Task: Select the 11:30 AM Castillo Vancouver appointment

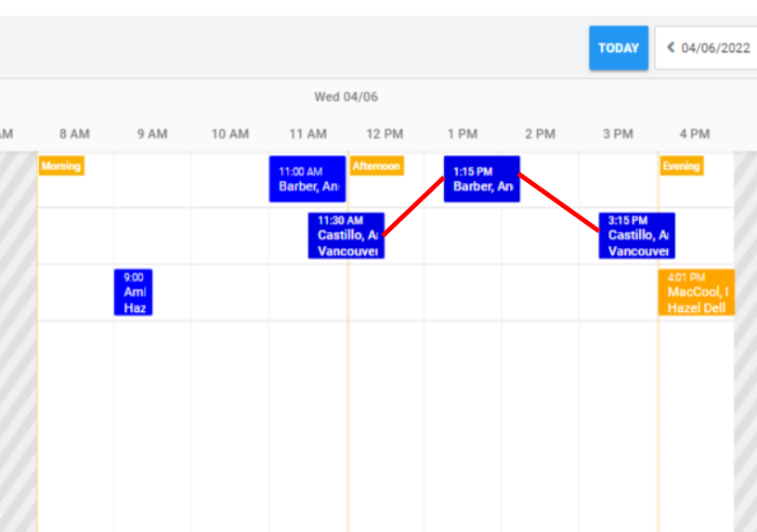Action: click(346, 236)
